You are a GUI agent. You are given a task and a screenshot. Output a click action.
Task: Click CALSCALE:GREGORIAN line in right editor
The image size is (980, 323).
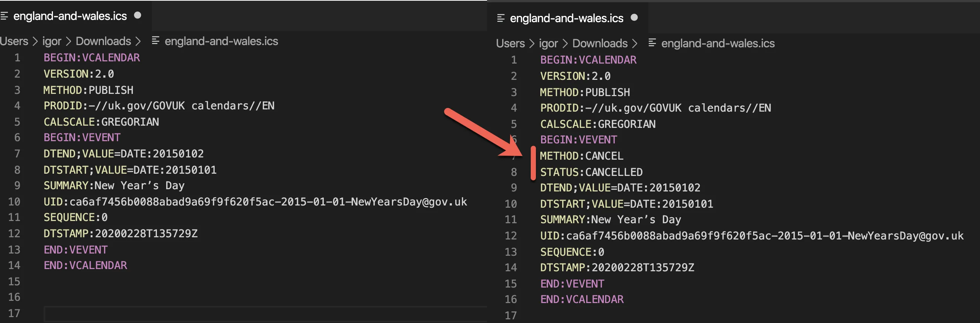598,124
